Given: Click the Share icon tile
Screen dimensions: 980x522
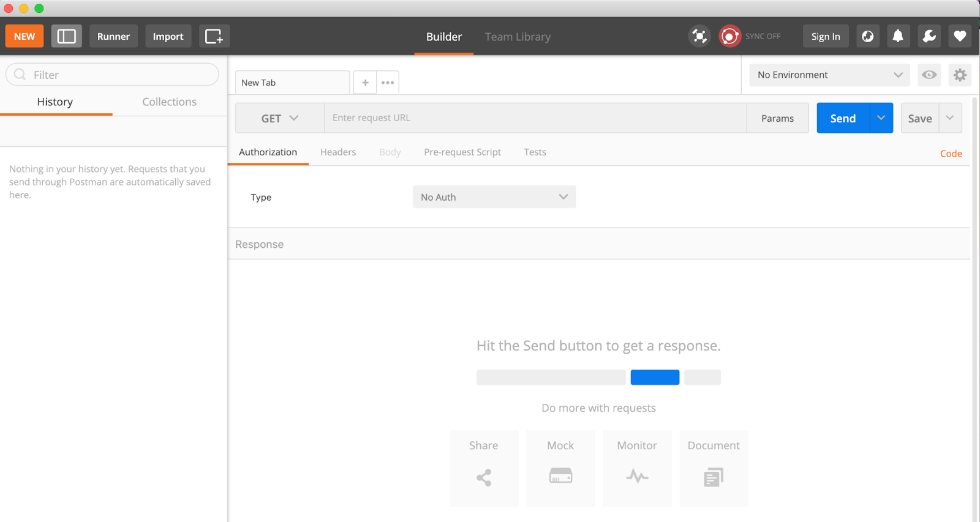Looking at the screenshot, I should click(484, 468).
